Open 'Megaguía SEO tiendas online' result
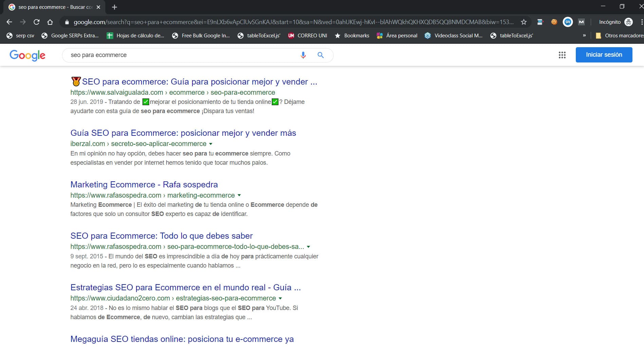The image size is (644, 347). [182, 339]
